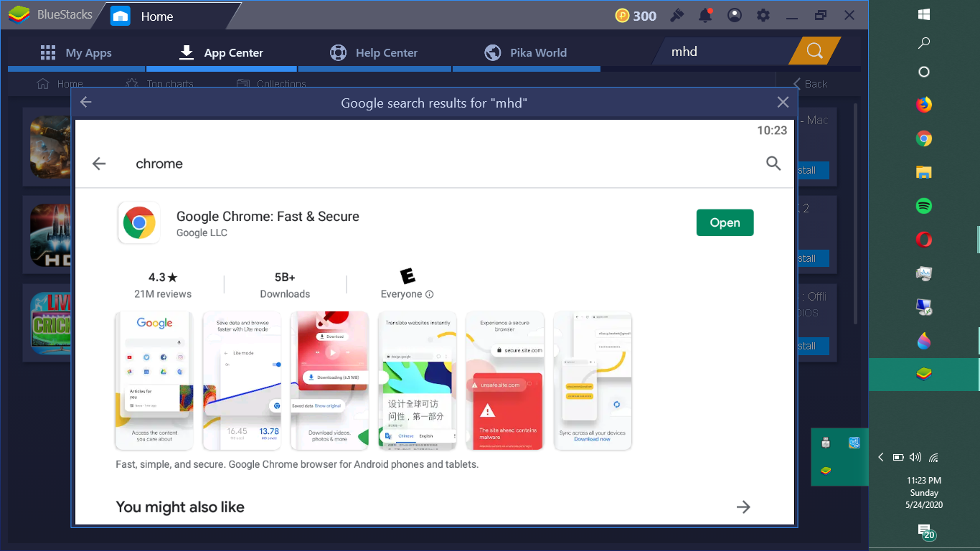Launch Chrome from Windows taskbar
Screen dimensions: 980x551
click(x=924, y=138)
